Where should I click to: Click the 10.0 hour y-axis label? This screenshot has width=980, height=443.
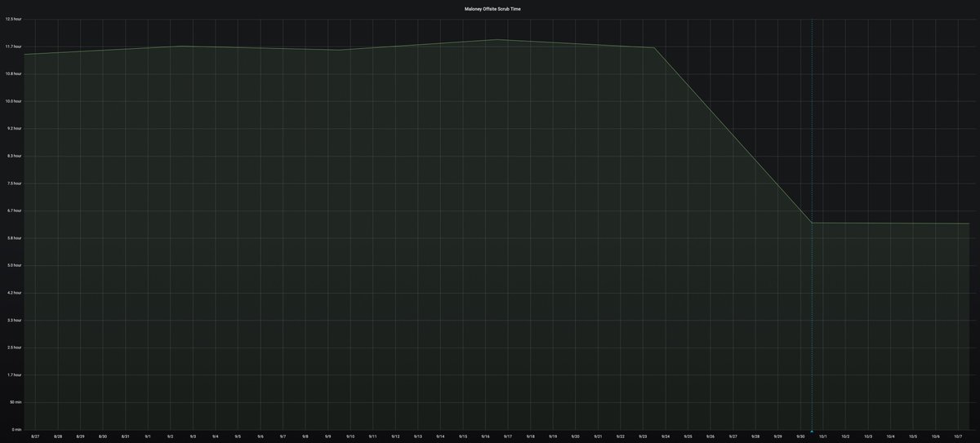coord(13,101)
